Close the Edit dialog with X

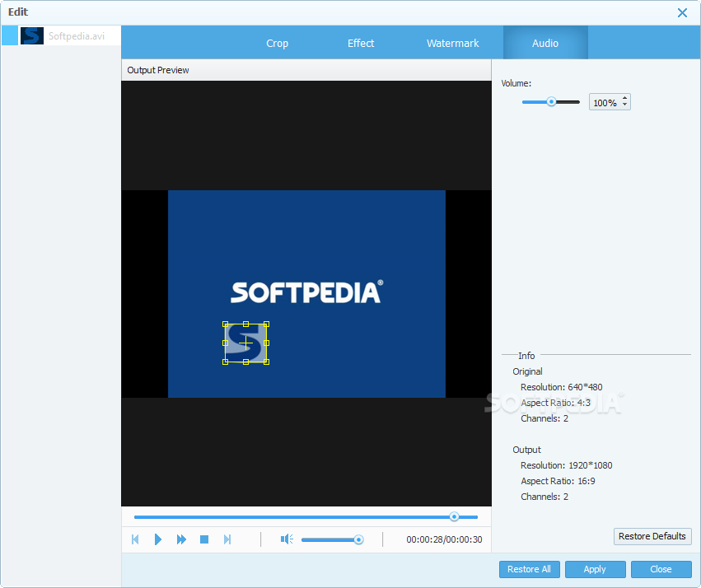pyautogui.click(x=682, y=12)
